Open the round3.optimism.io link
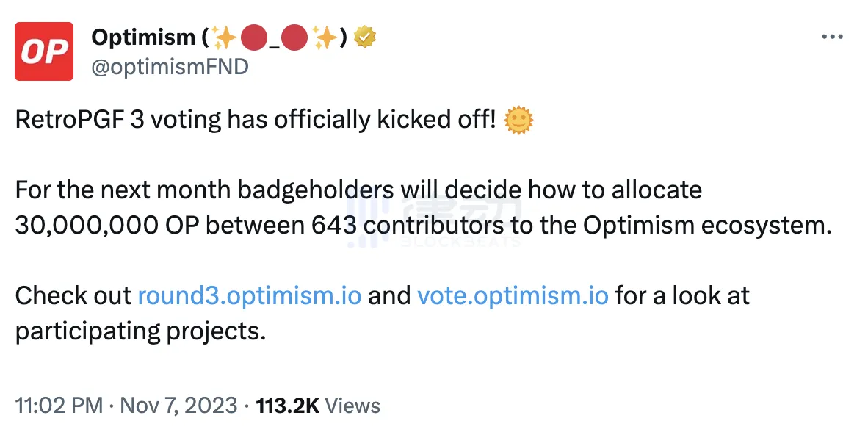The width and height of the screenshot is (868, 435). tap(250, 296)
